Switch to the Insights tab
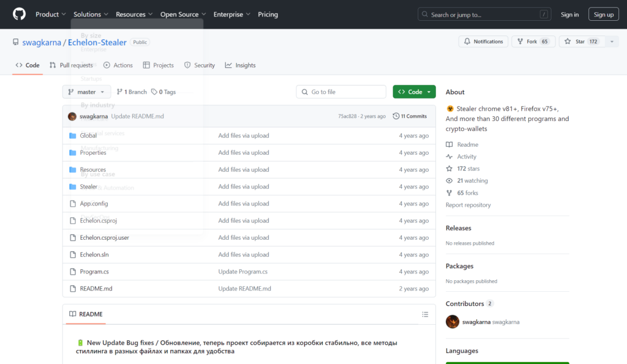627x364 pixels. [x=240, y=65]
